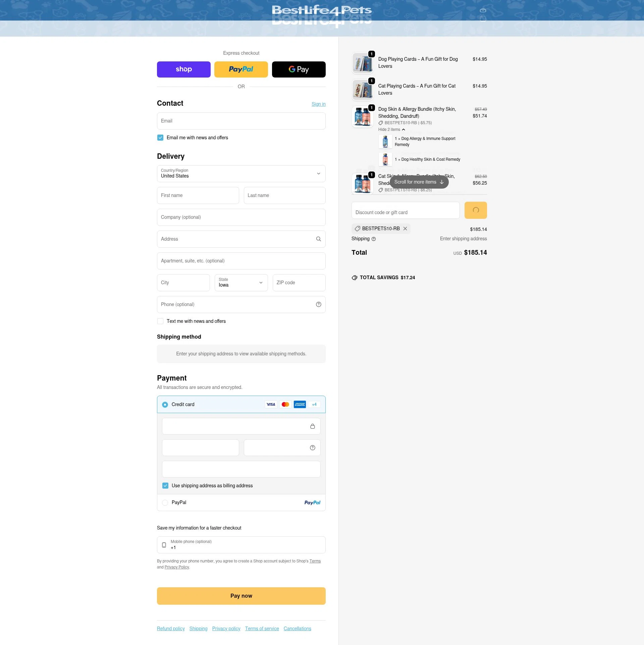Screen dimensions: 644x645
Task: Click the Pay now button
Action: pos(241,596)
